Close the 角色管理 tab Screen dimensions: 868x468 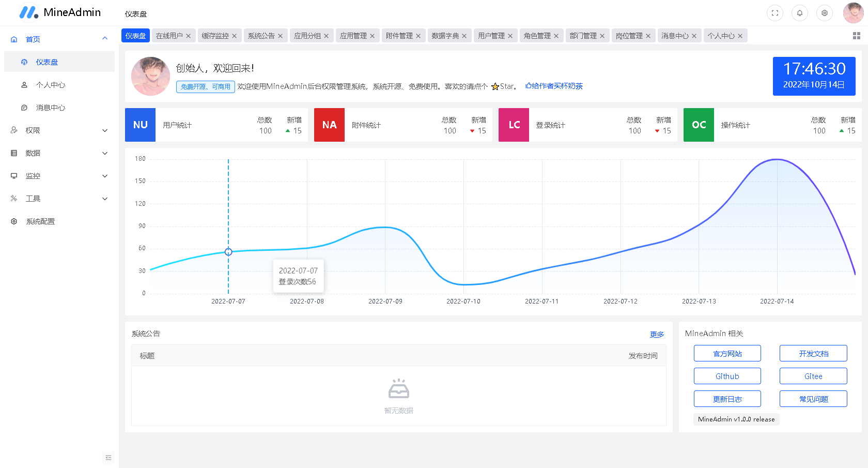556,36
